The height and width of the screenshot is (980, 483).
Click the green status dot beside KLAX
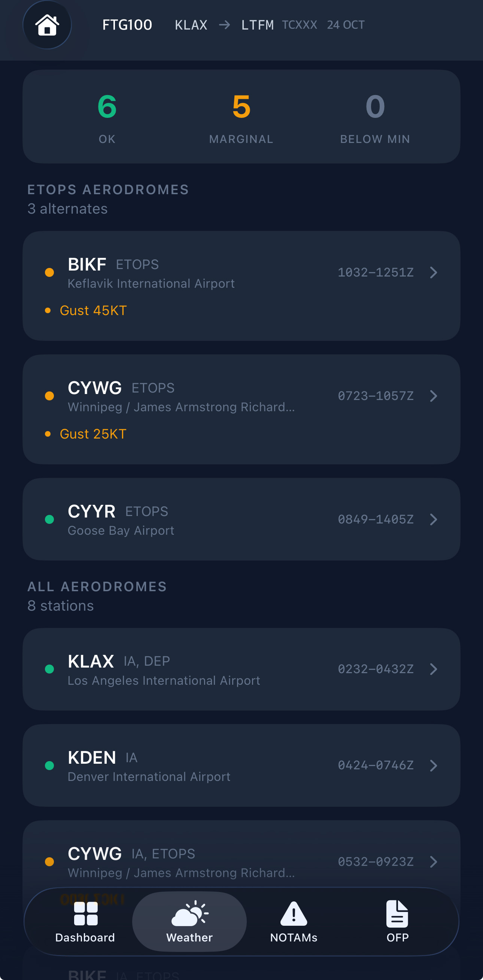click(x=49, y=669)
